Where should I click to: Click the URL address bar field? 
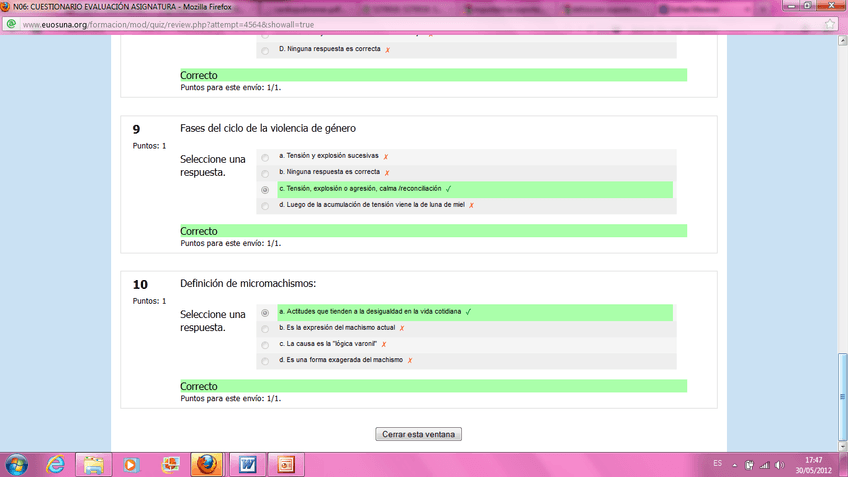400,24
